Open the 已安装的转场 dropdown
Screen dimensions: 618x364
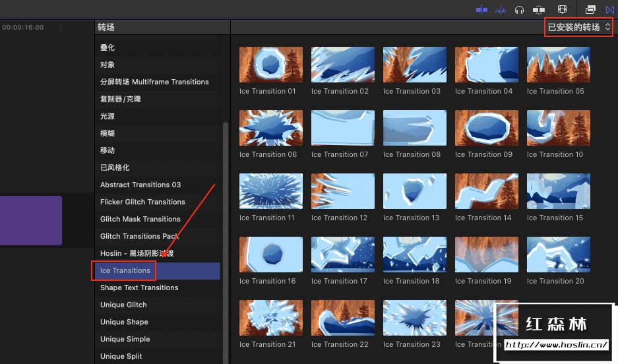pyautogui.click(x=579, y=27)
